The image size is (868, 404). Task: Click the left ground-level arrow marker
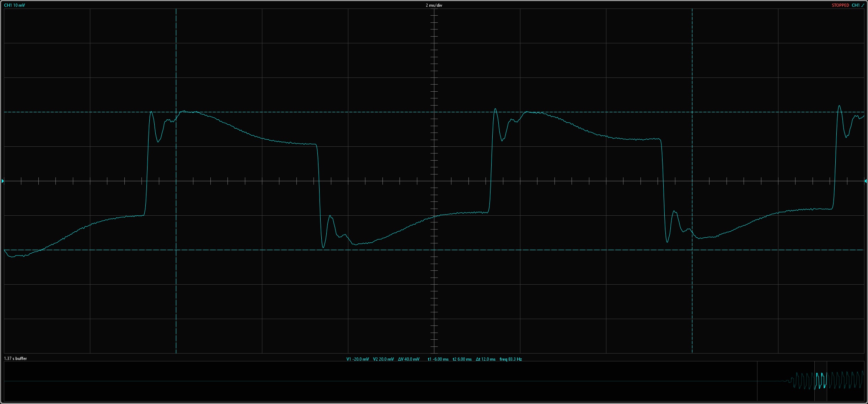tap(3, 181)
